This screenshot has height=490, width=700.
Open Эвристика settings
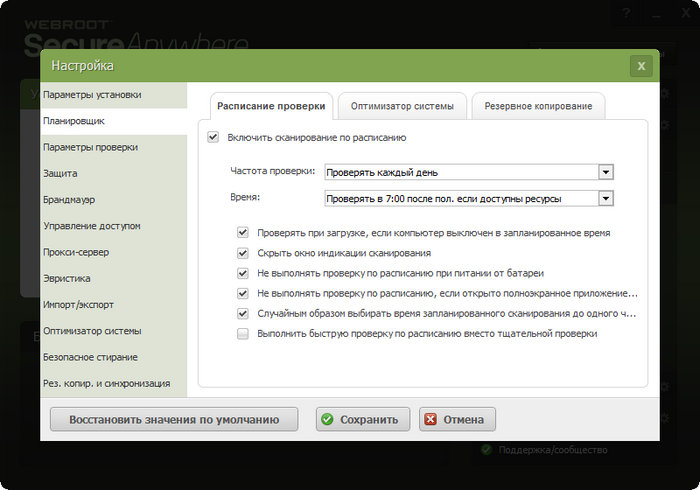coord(113,278)
